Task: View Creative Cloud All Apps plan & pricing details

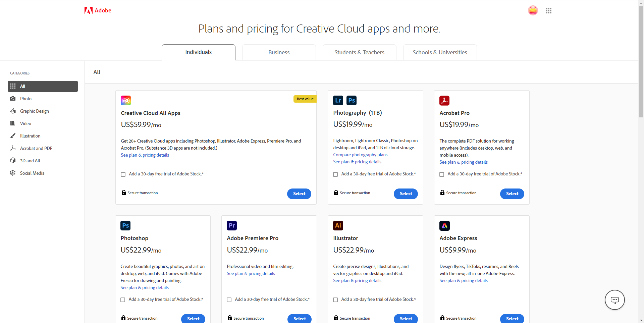Action: 145,155
